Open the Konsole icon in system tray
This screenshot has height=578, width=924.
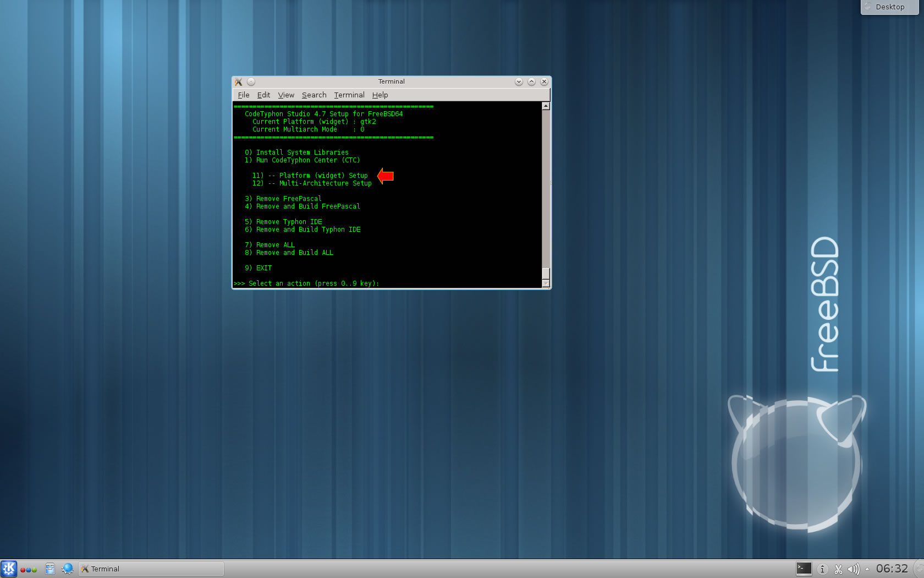point(804,569)
